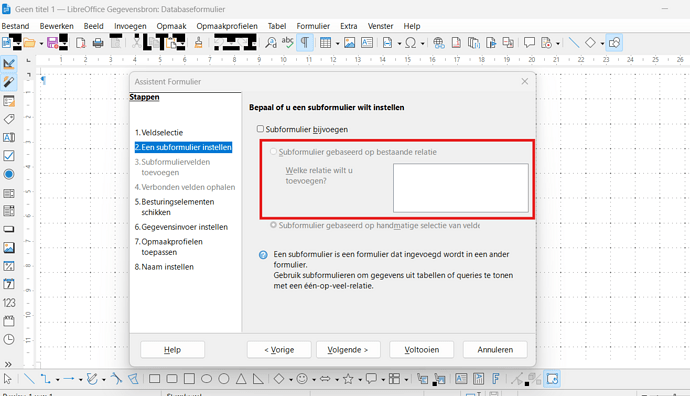This screenshot has width=690, height=396.
Task: Insert comment speech bubble icon
Action: [x=529, y=43]
